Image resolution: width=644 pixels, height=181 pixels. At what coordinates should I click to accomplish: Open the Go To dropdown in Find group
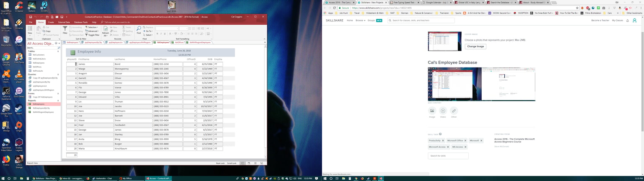pos(148,31)
